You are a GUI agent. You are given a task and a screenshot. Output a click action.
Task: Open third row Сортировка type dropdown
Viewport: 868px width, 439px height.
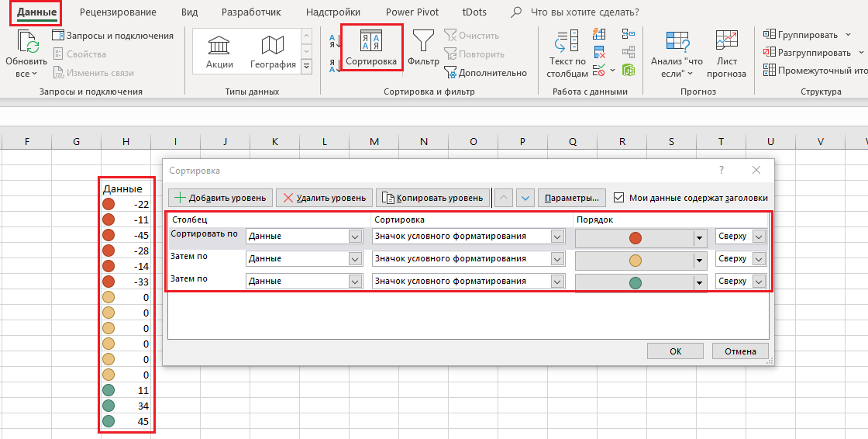click(x=557, y=282)
